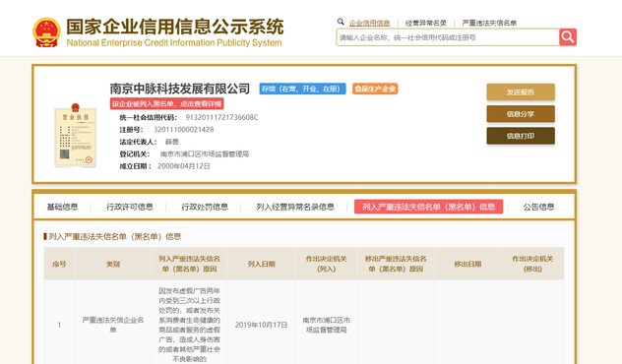This screenshot has height=364, width=622.
Task: Click the section heading 列入严重违法失信名单（黑名单）信息
Action: [114, 237]
